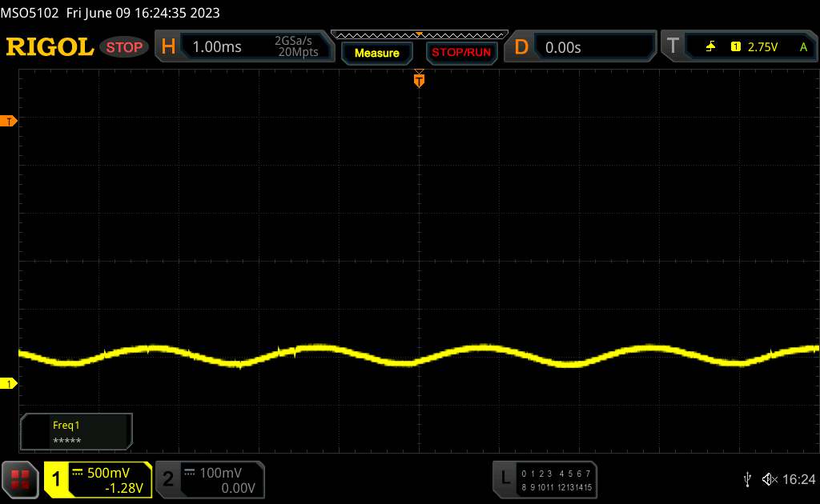
Task: Open the horizontal timebase H icon
Action: [x=168, y=47]
